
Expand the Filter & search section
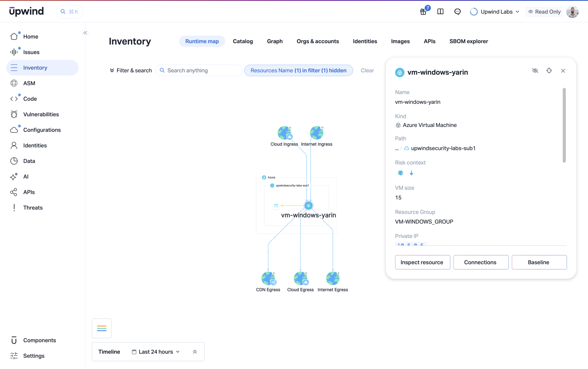(131, 70)
